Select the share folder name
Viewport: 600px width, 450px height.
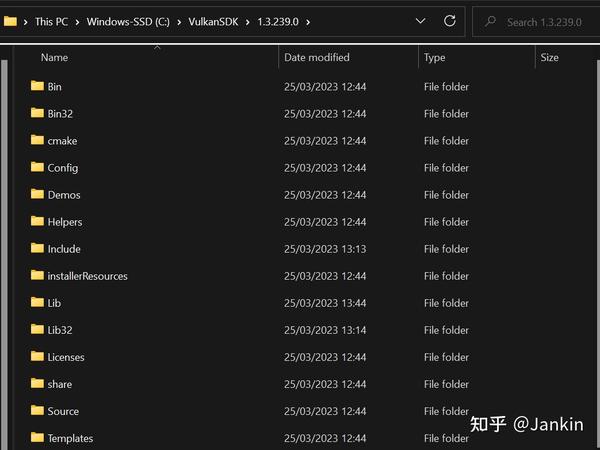[60, 384]
